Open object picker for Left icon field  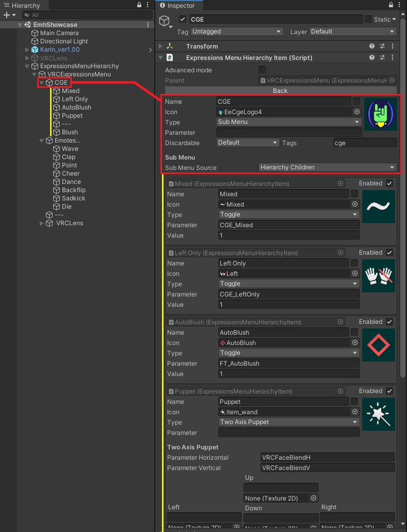[x=355, y=273]
